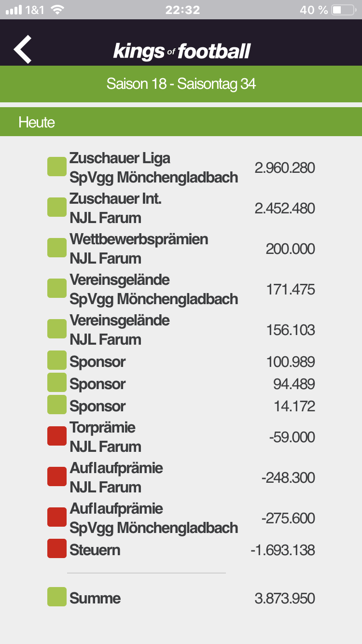Open the Sponsor entry worth 100.989
The width and height of the screenshot is (362, 644).
click(x=181, y=362)
